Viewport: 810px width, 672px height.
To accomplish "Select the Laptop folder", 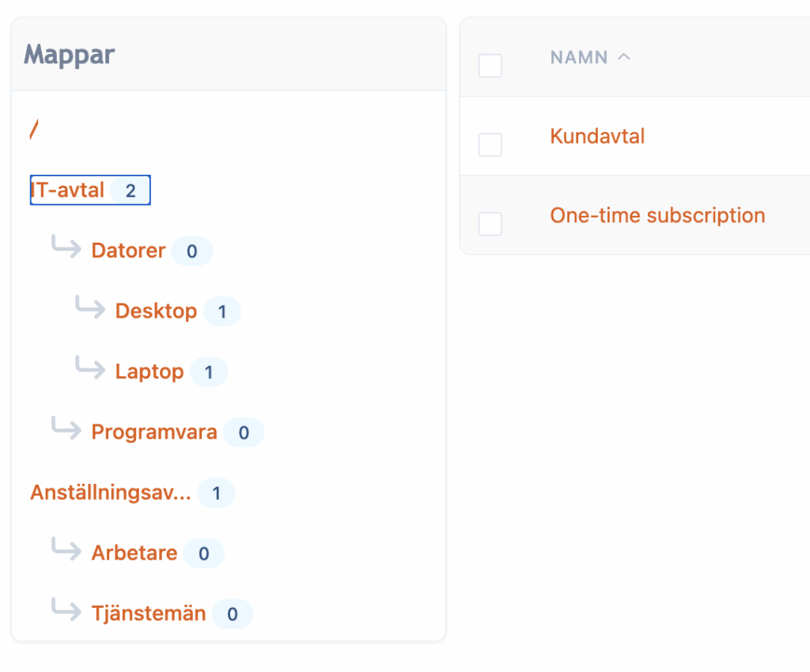I will click(150, 372).
